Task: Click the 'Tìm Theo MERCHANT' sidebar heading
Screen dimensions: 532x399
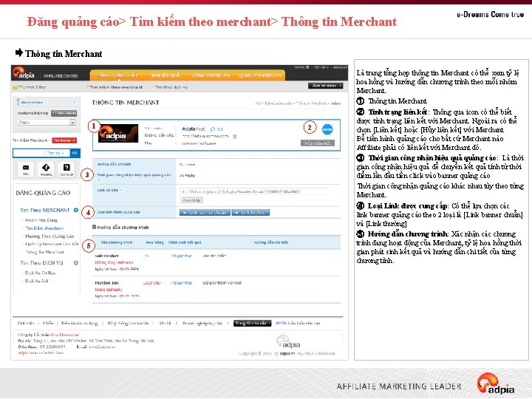Action: [45, 210]
